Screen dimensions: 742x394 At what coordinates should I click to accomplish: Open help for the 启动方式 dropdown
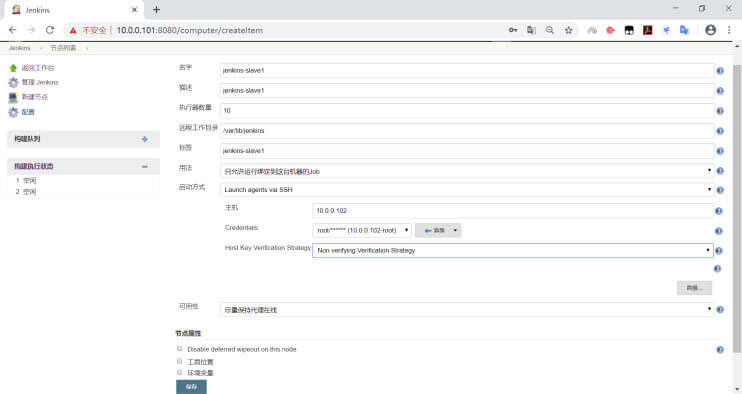(720, 190)
